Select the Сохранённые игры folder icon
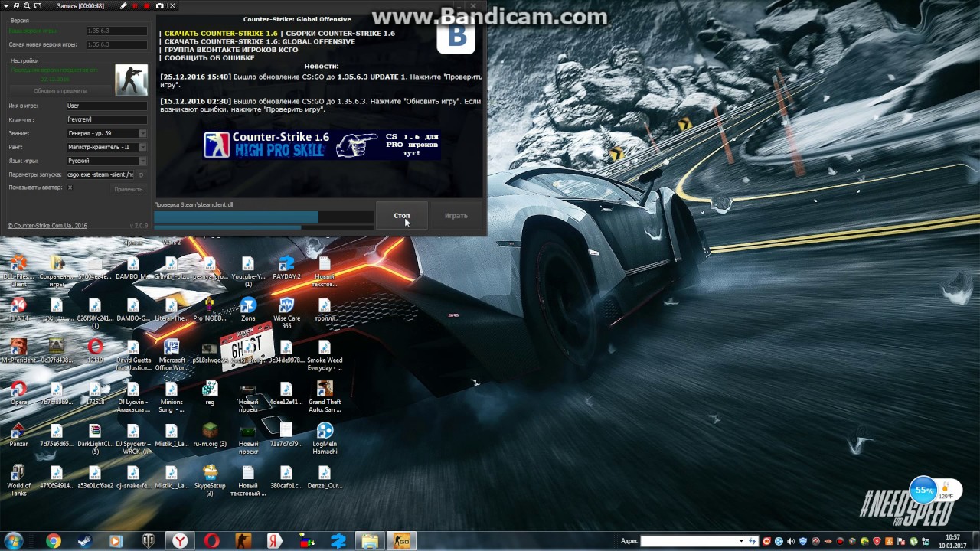This screenshot has width=980, height=551. (x=57, y=272)
